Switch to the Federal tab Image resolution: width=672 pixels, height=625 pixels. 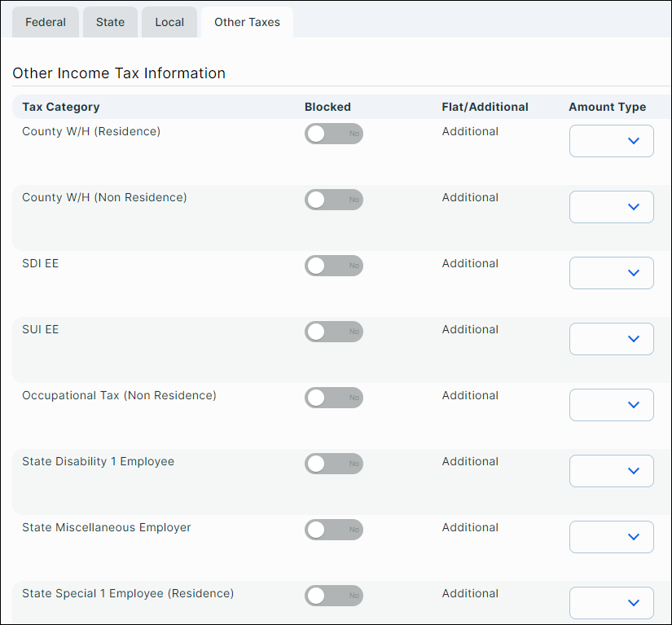pos(46,22)
